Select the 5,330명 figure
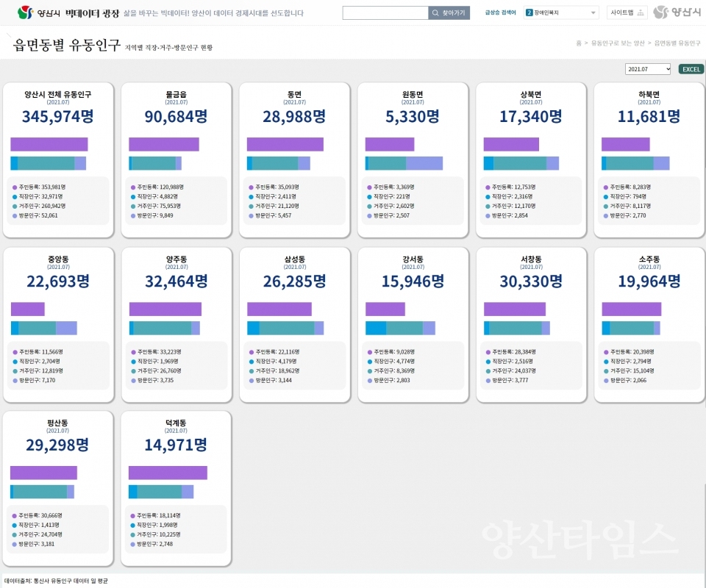 pos(413,117)
